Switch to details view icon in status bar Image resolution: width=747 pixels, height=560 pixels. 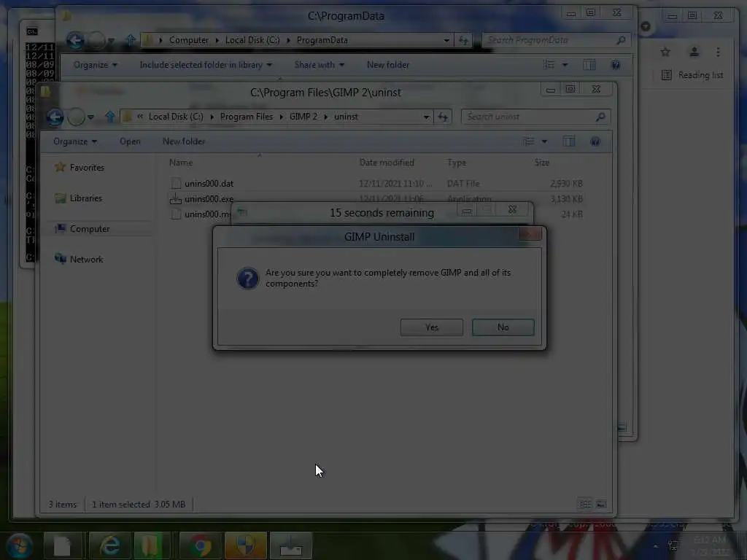[x=585, y=504]
